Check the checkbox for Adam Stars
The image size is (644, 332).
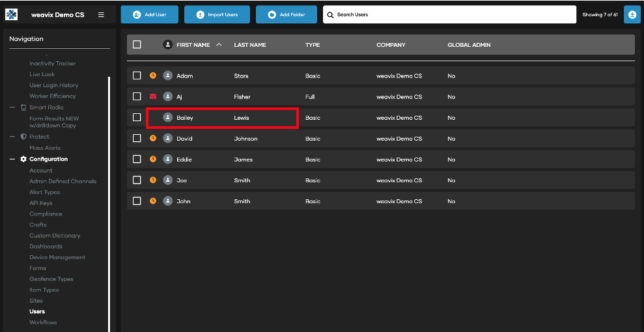click(x=137, y=76)
